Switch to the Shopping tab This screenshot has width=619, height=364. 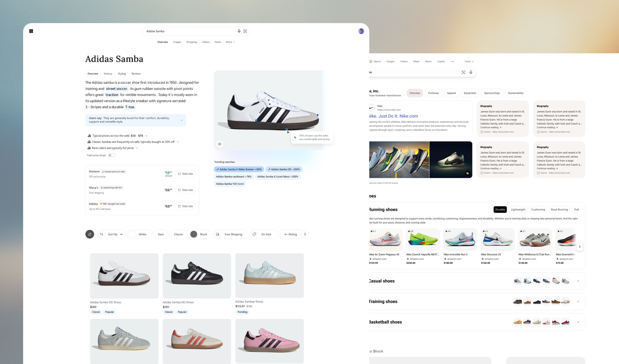click(191, 42)
